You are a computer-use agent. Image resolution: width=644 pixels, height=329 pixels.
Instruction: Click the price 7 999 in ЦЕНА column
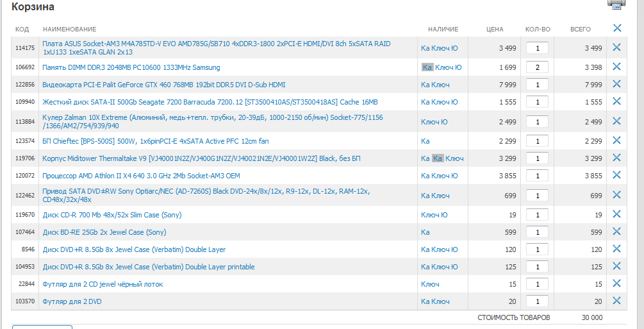508,85
